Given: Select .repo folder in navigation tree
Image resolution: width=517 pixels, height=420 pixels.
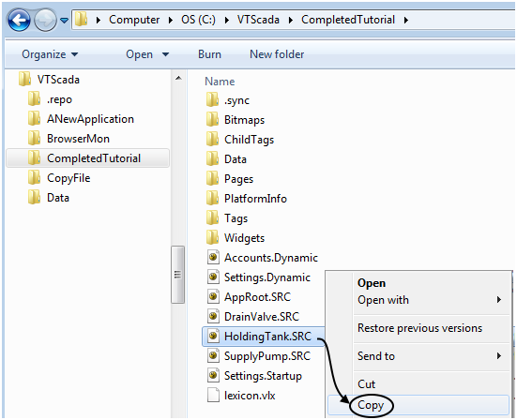Looking at the screenshot, I should [59, 99].
